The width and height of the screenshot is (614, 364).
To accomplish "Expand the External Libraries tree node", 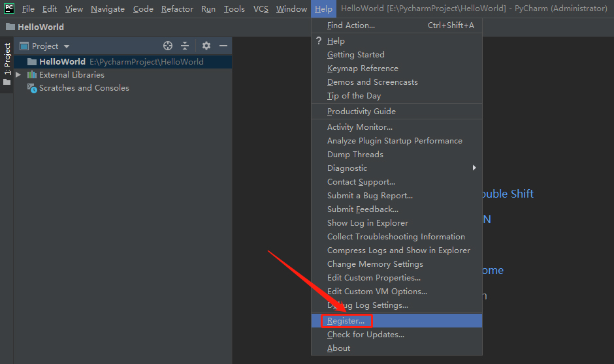I will [18, 74].
